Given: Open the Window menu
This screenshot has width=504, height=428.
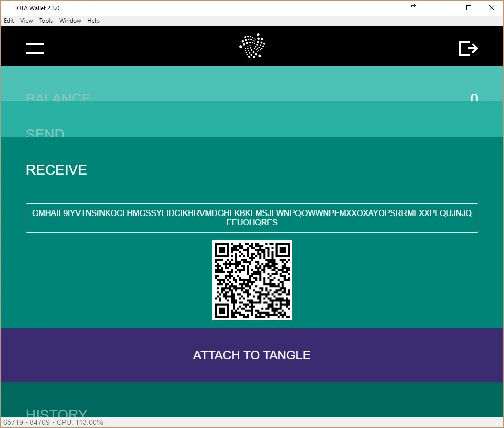Looking at the screenshot, I should pos(70,21).
